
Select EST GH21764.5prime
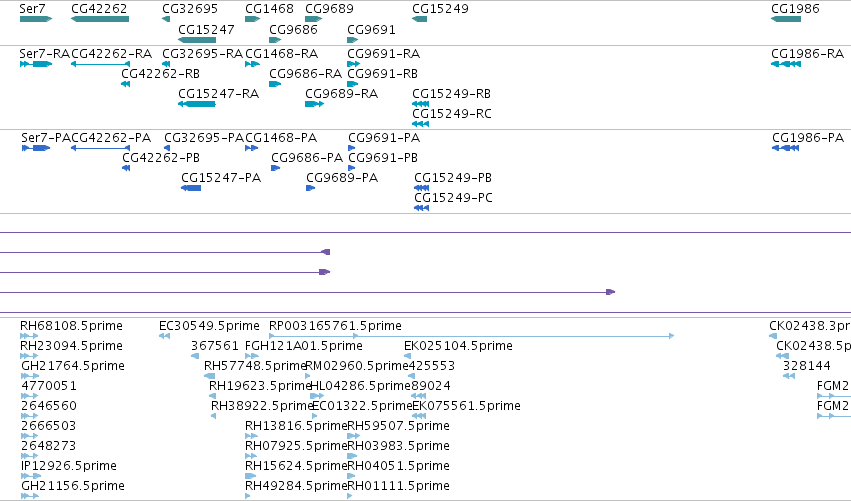pos(30,376)
